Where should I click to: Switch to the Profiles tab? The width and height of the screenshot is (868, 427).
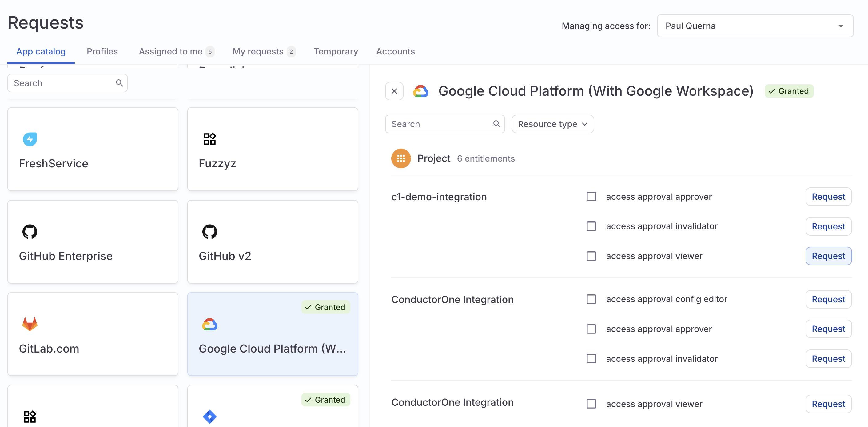102,51
